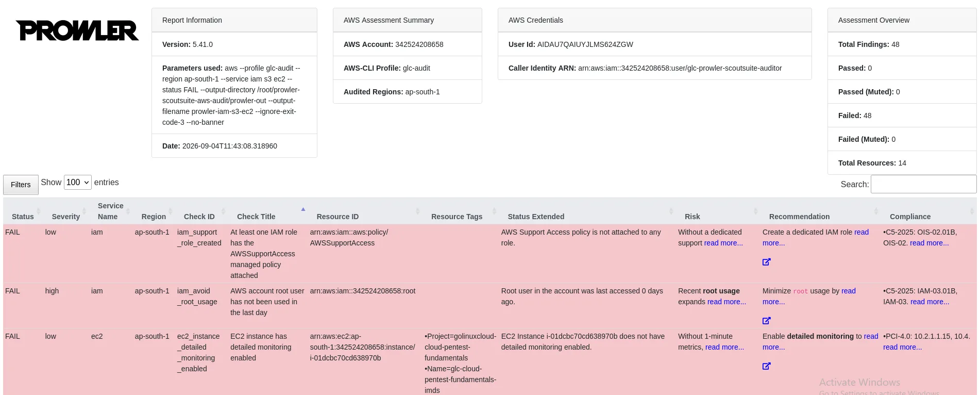This screenshot has width=980, height=395.
Task: Select the Audited Regions: ap-south-1 entry
Action: pyautogui.click(x=408, y=92)
